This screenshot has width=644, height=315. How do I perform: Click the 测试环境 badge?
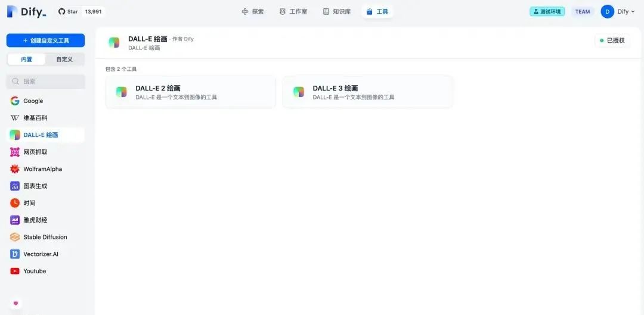(x=547, y=11)
